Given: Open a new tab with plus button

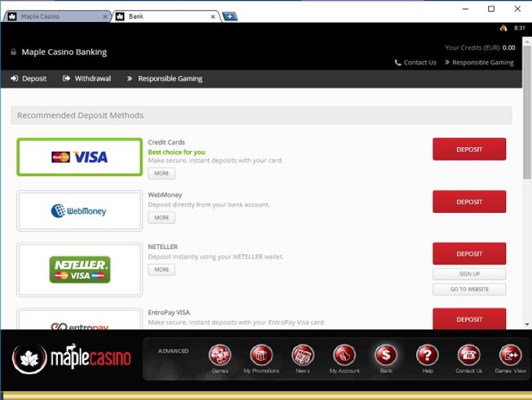Looking at the screenshot, I should coord(230,17).
